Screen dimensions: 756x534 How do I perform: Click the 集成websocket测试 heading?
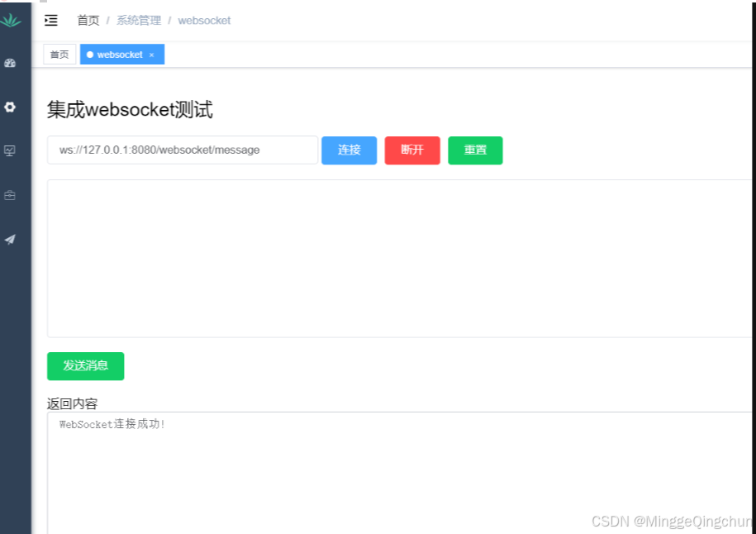(131, 110)
